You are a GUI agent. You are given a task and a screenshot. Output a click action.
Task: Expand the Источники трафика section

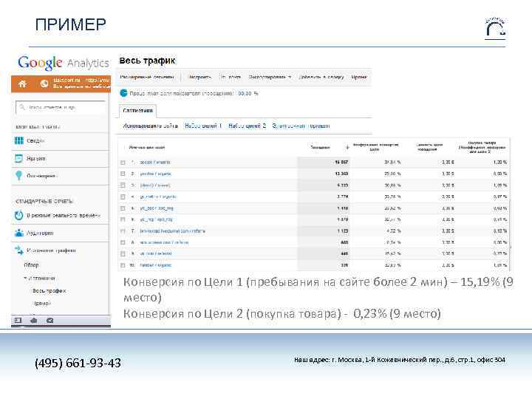(x=51, y=250)
